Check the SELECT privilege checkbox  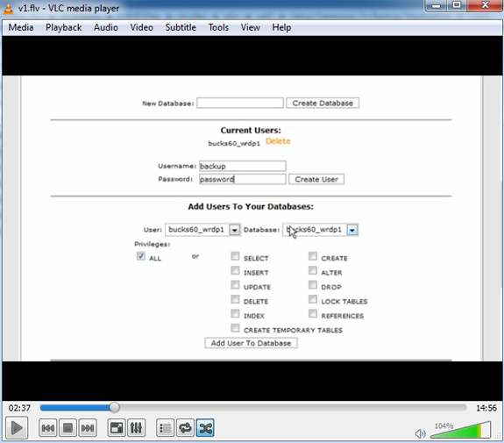[235, 256]
